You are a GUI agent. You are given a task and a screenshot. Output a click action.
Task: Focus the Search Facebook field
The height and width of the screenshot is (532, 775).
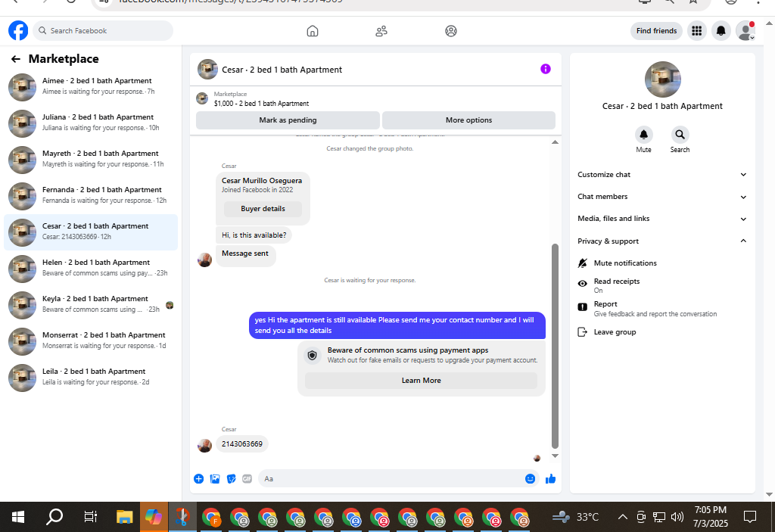coord(103,31)
